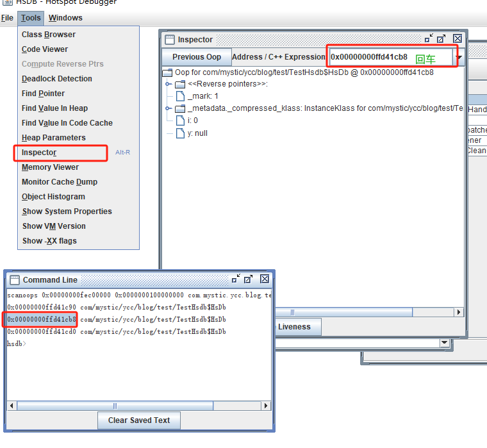
Task: Click the y: null document icon
Action: click(x=180, y=133)
